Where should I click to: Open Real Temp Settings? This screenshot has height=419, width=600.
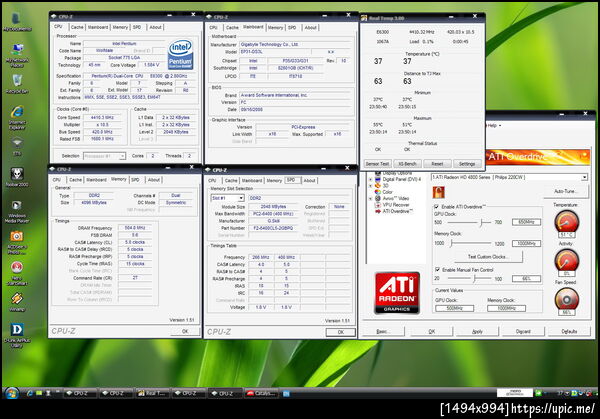pos(467,164)
